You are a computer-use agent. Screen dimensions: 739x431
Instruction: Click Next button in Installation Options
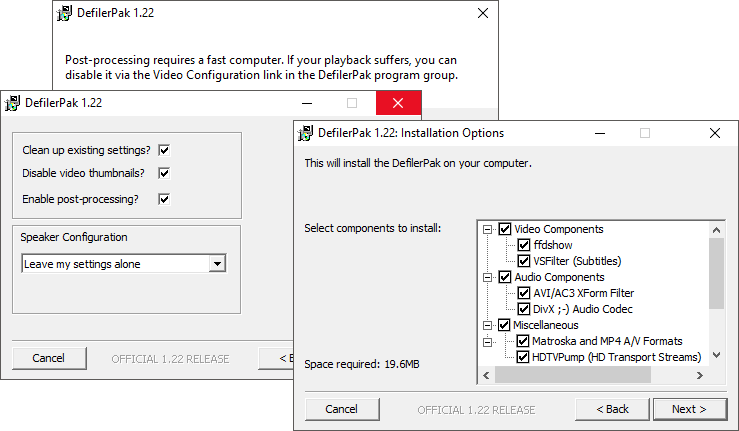[690, 409]
